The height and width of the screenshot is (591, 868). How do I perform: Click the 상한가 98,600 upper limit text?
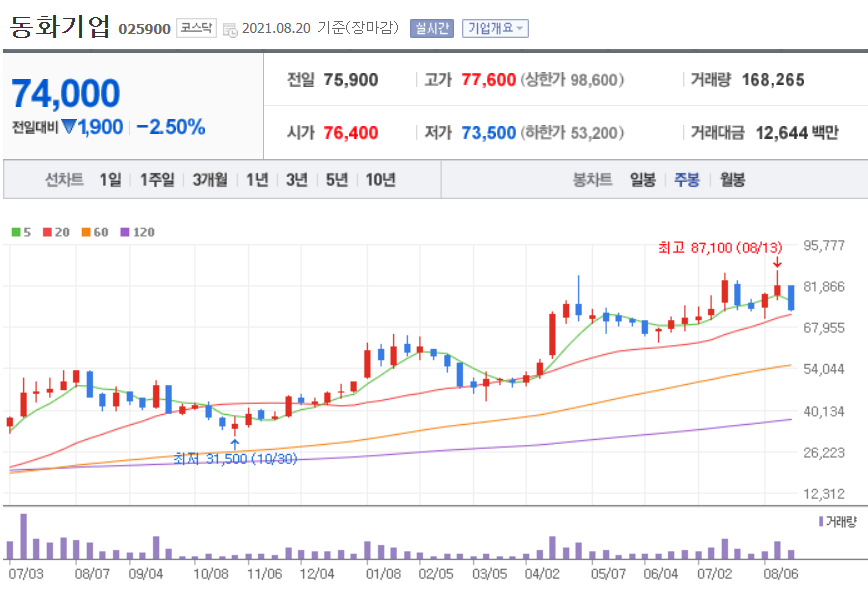point(572,80)
